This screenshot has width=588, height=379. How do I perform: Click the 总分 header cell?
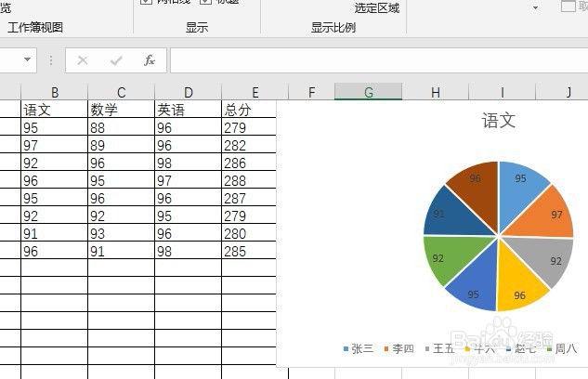[249, 110]
